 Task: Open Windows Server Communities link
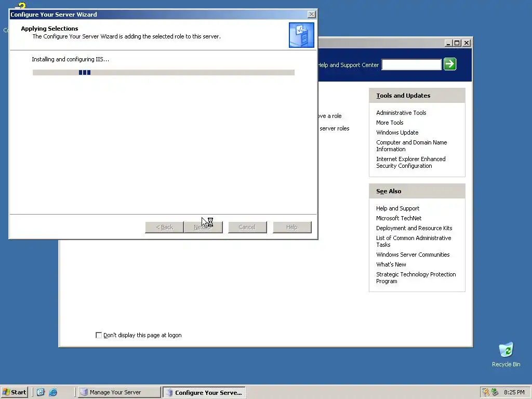tap(413, 255)
